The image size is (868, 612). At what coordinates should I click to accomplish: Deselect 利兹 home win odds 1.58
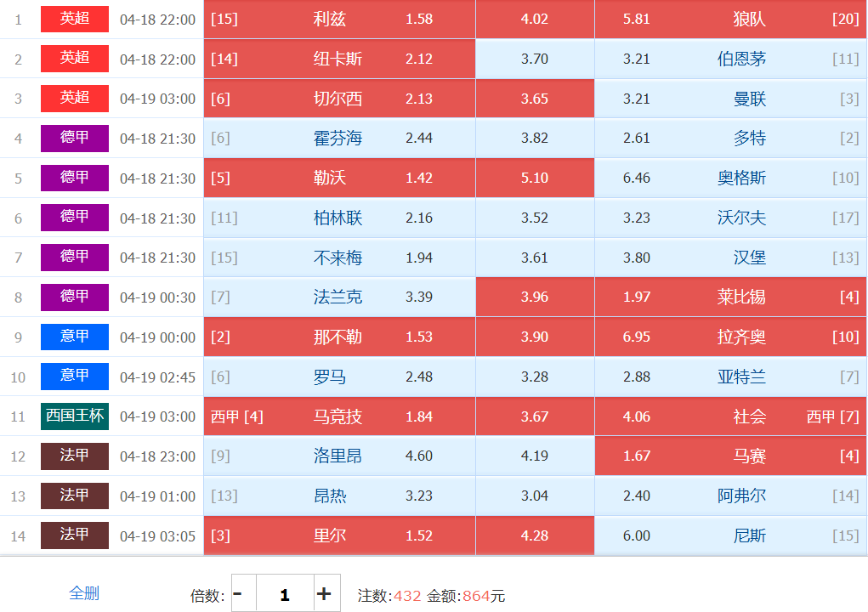(x=339, y=20)
